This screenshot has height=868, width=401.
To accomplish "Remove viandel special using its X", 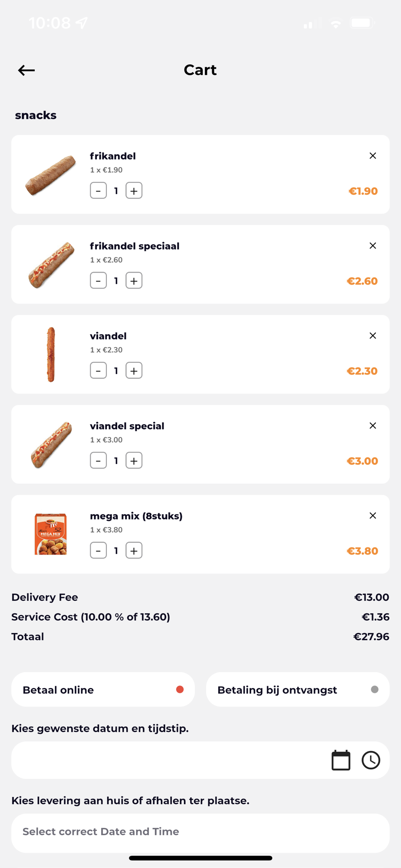I will [372, 426].
